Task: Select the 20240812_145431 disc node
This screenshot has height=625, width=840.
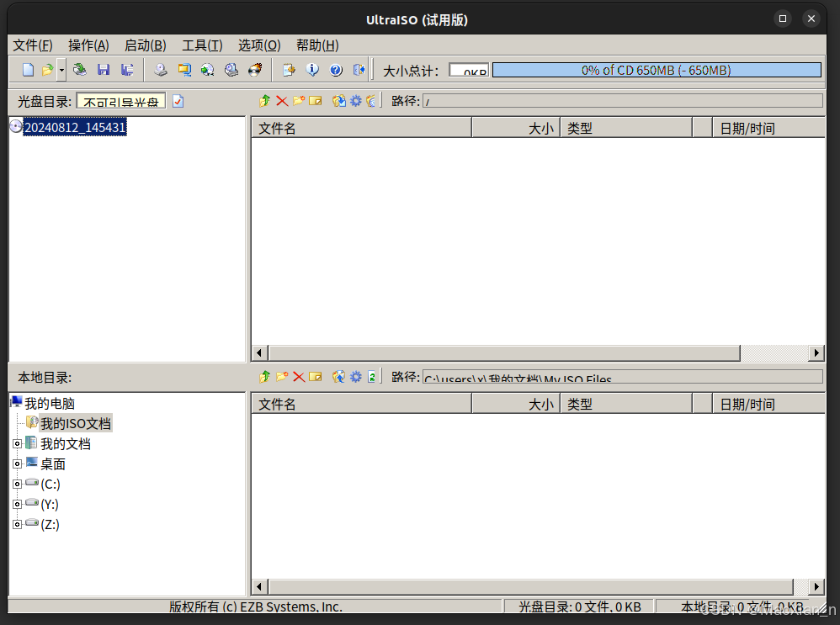Action: click(75, 128)
